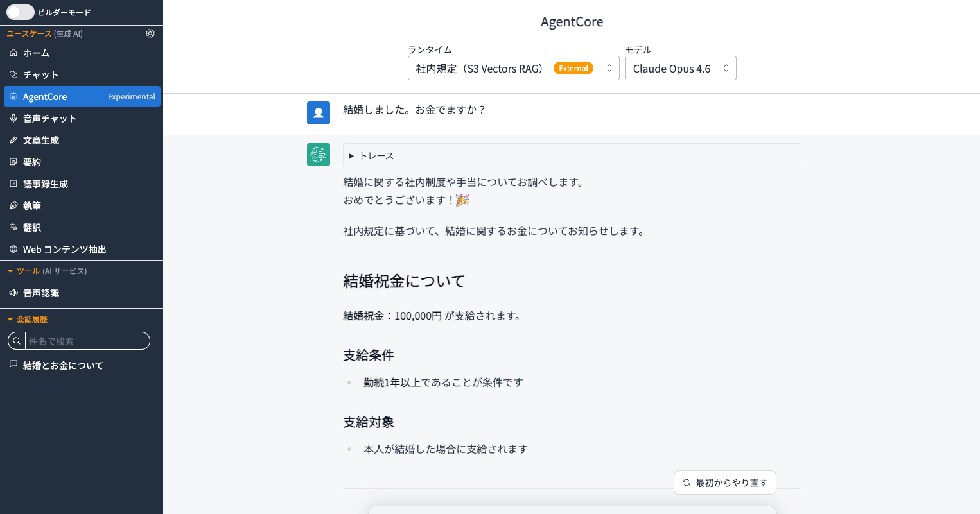Viewport: 980px width, 514px height.
Task: Click the Experimental label on AgentCore
Action: click(132, 97)
